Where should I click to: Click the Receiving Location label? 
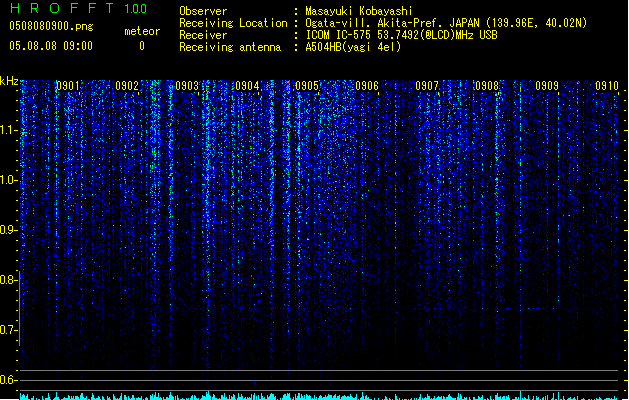[x=233, y=23]
